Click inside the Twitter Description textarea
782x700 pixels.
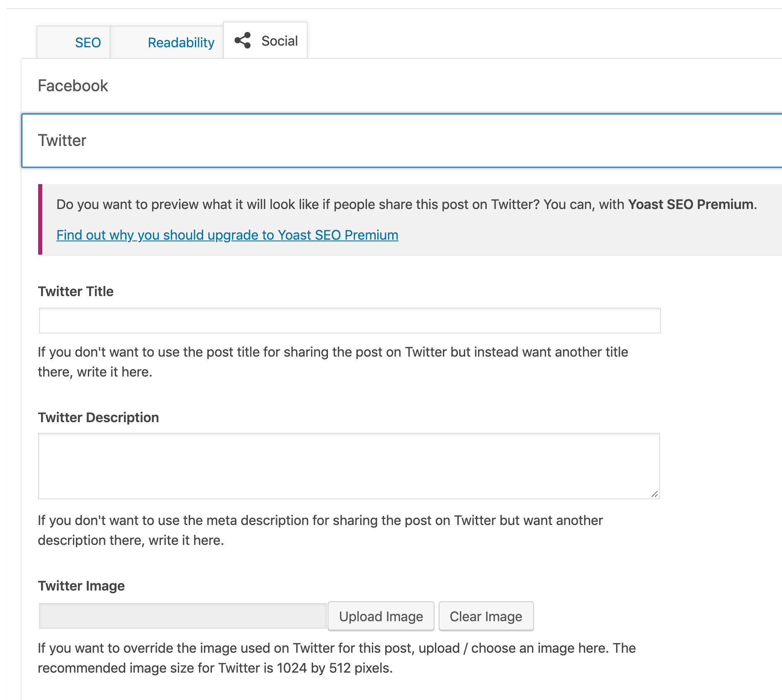tap(349, 466)
